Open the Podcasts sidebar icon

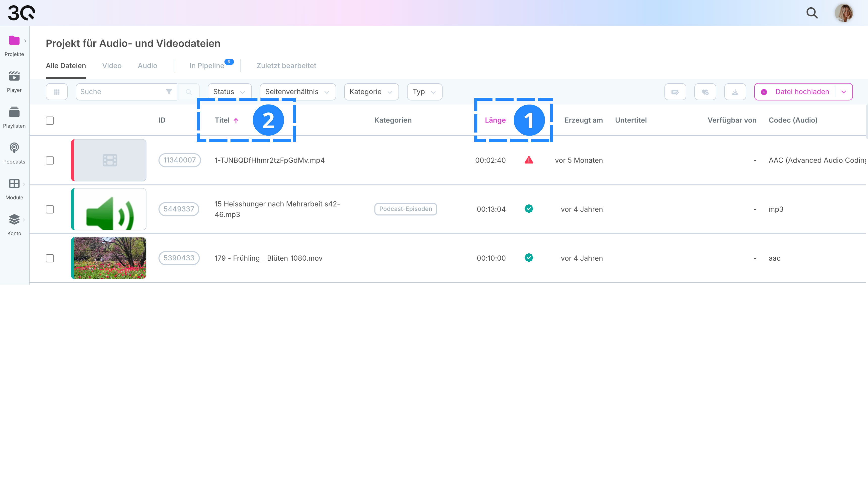(x=14, y=153)
